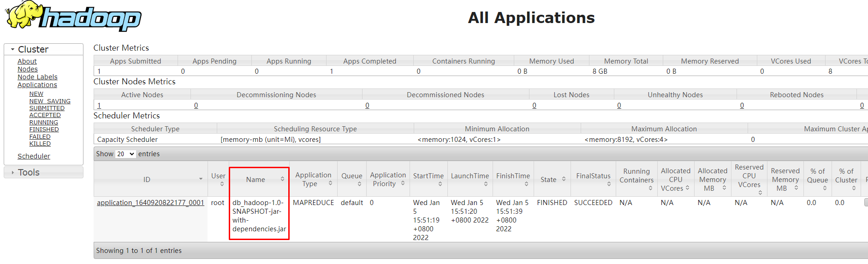
Task: Sort by Name column icon
Action: (282, 179)
